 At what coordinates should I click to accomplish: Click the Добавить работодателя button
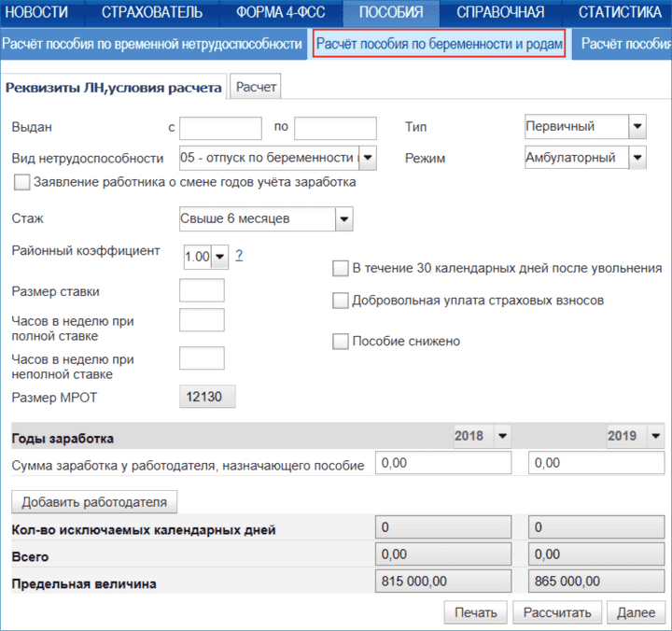(94, 502)
